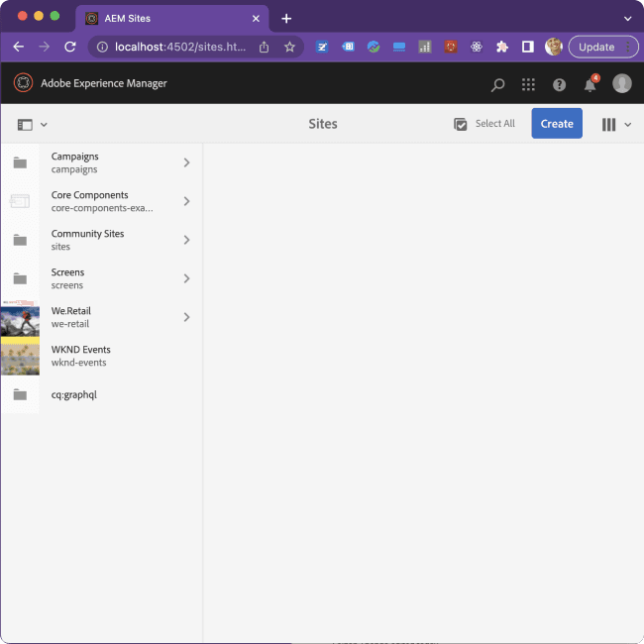Open the user profile avatar in AEM header
Image resolution: width=644 pixels, height=644 pixels.
coord(622,83)
